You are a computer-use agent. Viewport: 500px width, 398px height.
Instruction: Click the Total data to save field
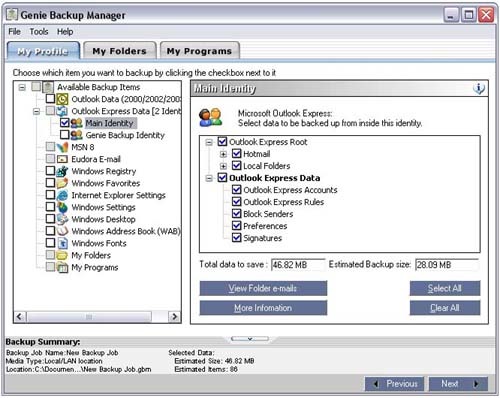coord(298,265)
